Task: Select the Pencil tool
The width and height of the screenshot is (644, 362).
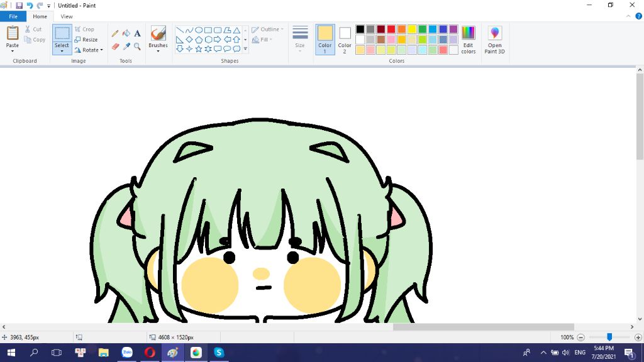Action: coord(115,33)
